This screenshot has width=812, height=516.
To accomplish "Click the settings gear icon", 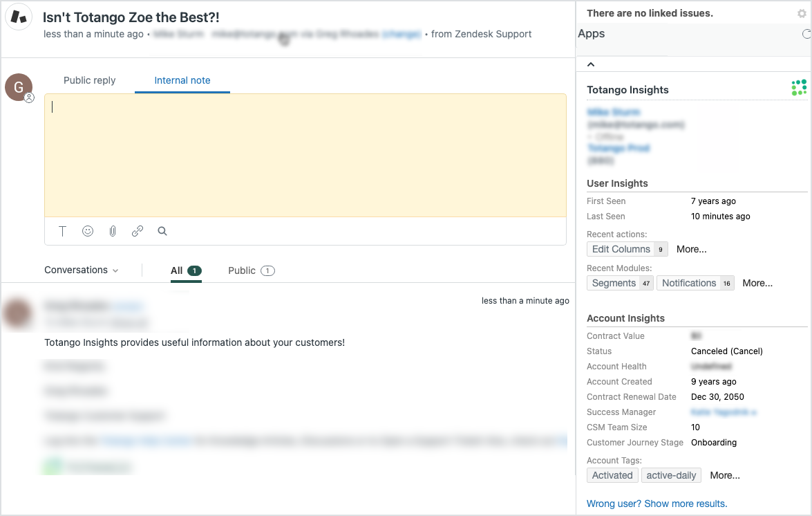I will click(802, 13).
